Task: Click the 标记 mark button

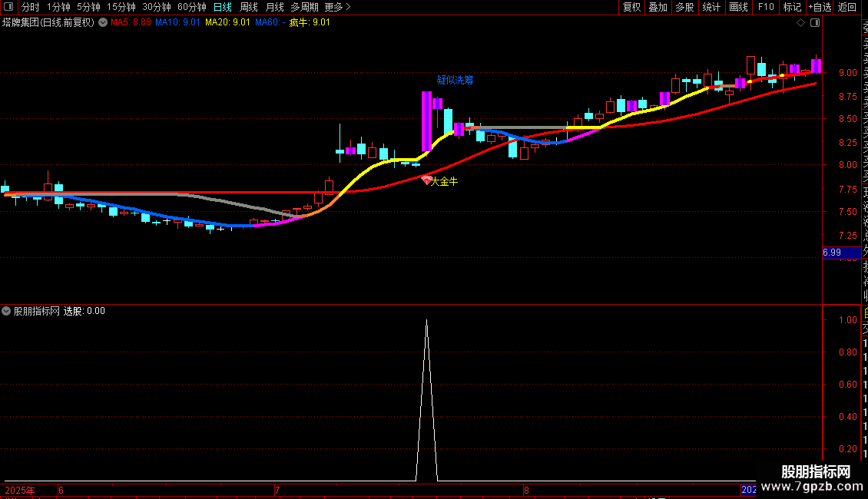Action: point(792,7)
